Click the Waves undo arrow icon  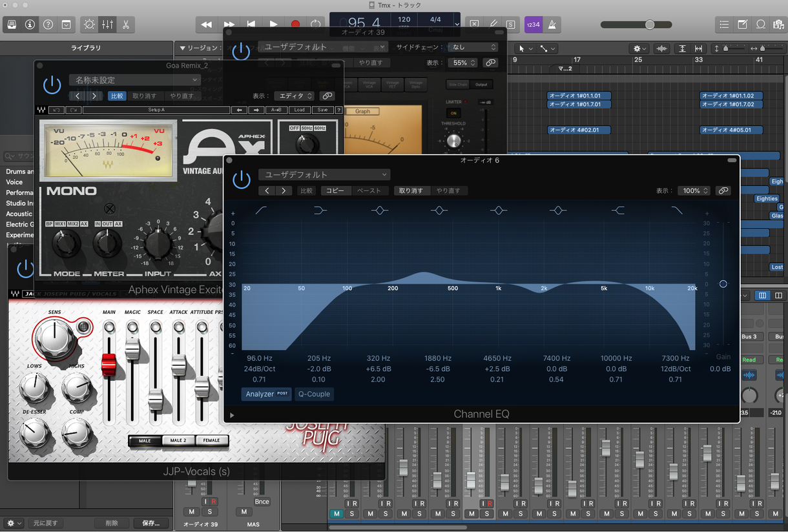56,110
